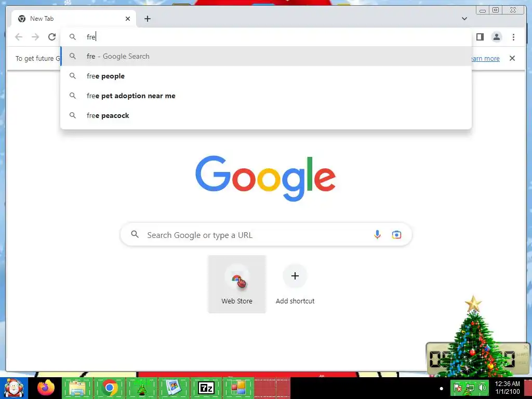Launch 7-Zip from the taskbar
Viewport: 532px width, 399px height.
pyautogui.click(x=206, y=388)
